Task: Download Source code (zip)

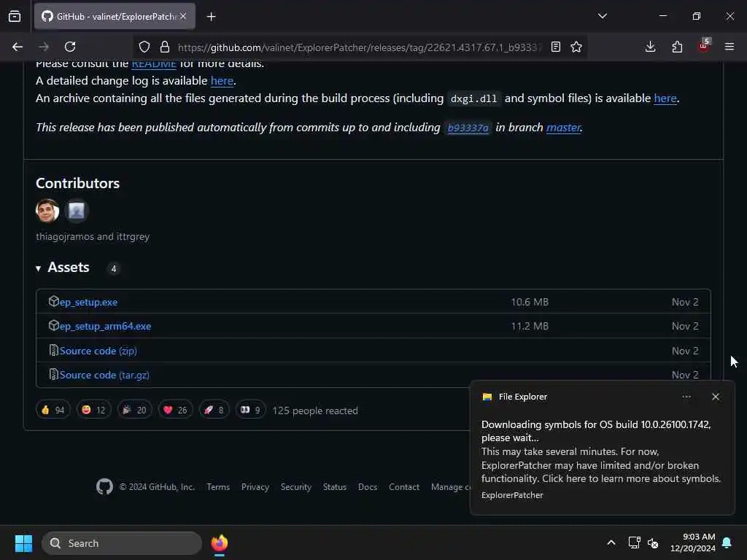Action: 98,351
